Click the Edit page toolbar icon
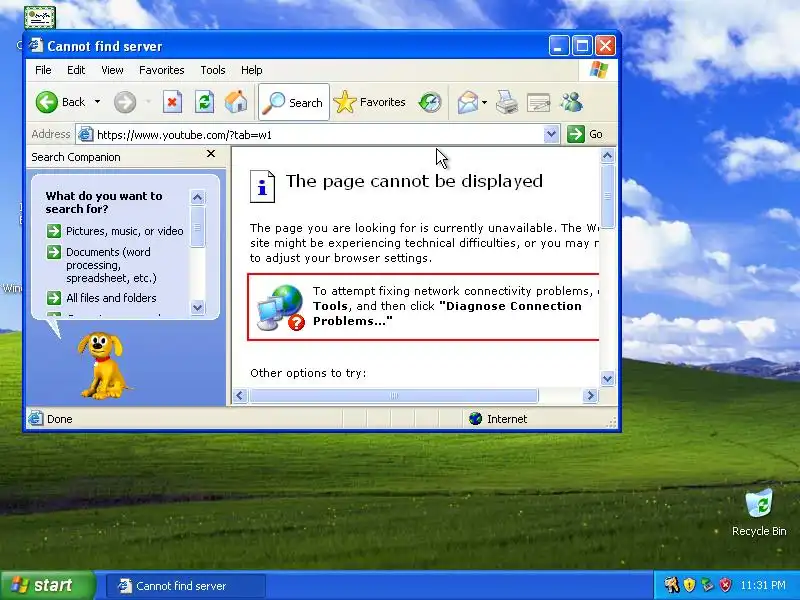 pos(538,103)
